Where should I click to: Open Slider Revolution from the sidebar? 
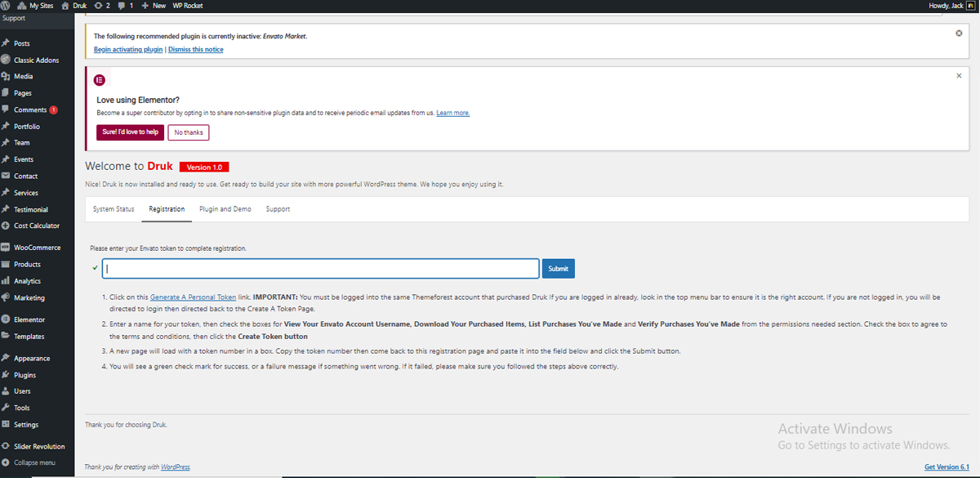(38, 446)
